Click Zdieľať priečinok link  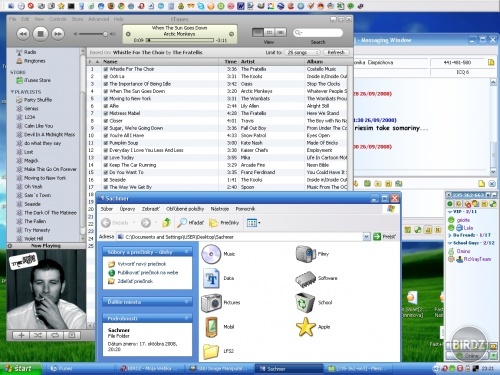(x=135, y=281)
